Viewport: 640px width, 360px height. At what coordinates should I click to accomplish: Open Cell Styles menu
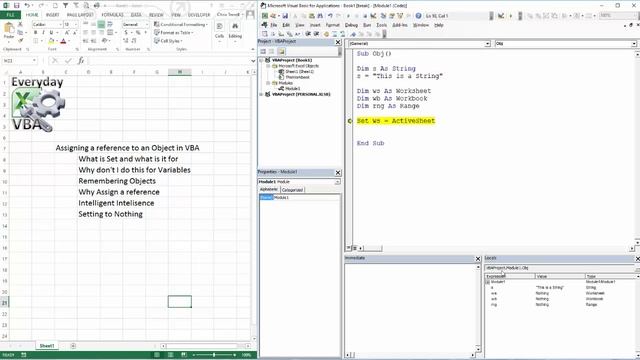tap(169, 41)
